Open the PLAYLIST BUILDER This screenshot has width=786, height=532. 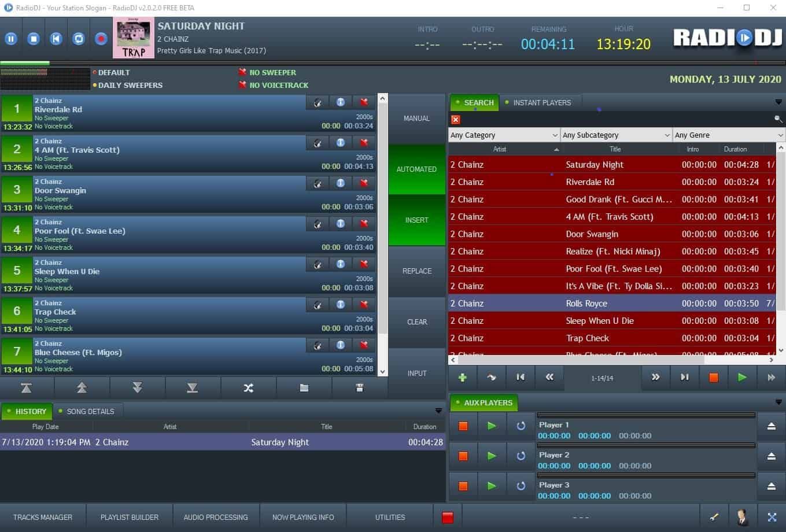129,517
